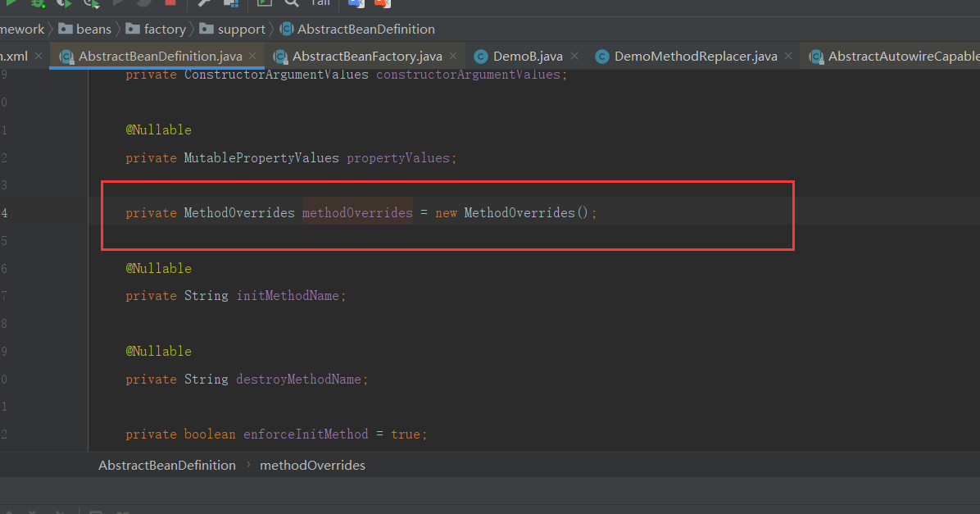980x514 pixels.
Task: Click @Nullable annotation above destroyMethodName
Action: pos(159,351)
